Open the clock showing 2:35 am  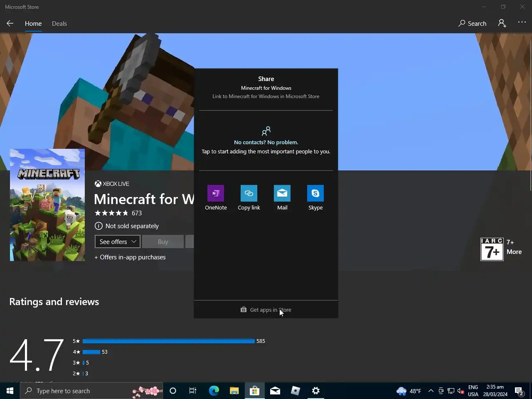coord(495,391)
